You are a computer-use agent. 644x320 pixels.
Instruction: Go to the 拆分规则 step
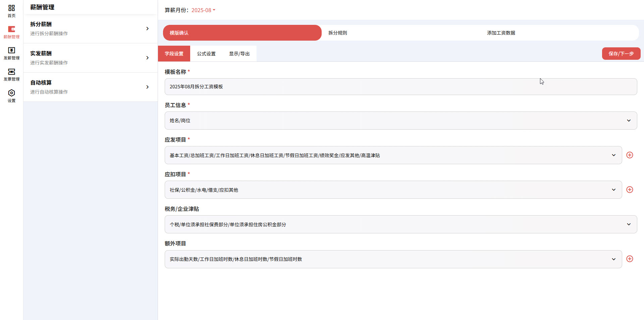337,33
